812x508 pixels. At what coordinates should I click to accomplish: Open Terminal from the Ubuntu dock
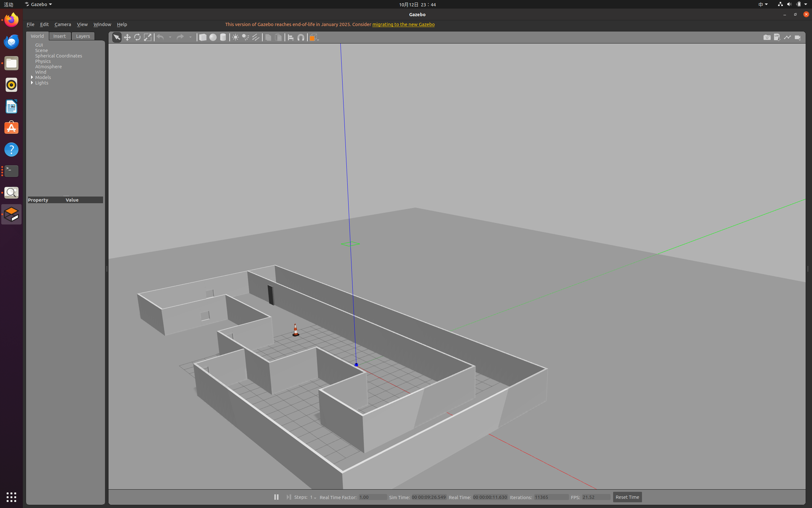click(11, 171)
